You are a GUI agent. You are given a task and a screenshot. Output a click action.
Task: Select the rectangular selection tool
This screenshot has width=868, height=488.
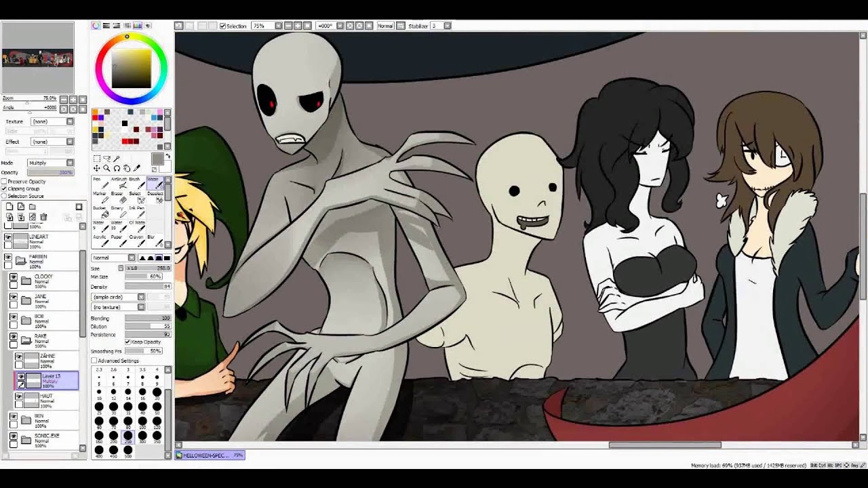pos(97,159)
